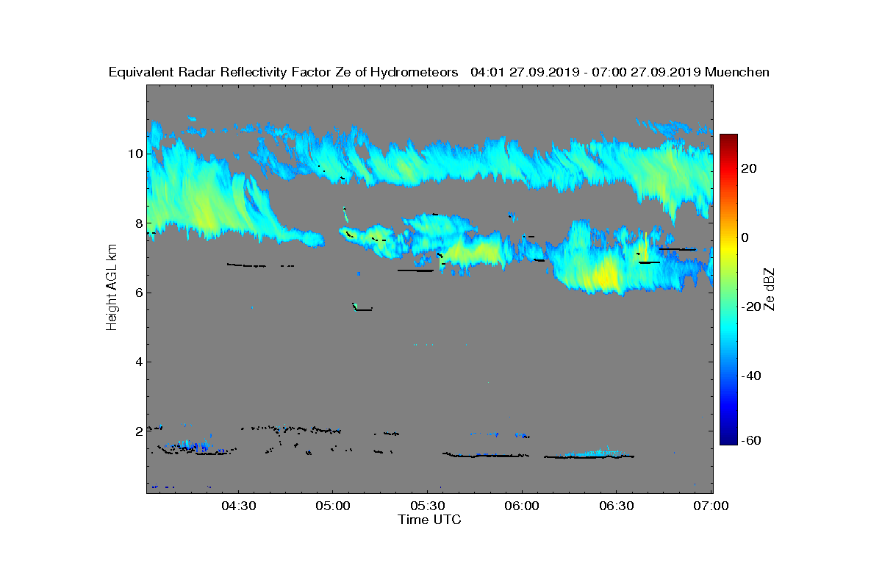
Task: Click the colorbar value 0
Action: [745, 237]
